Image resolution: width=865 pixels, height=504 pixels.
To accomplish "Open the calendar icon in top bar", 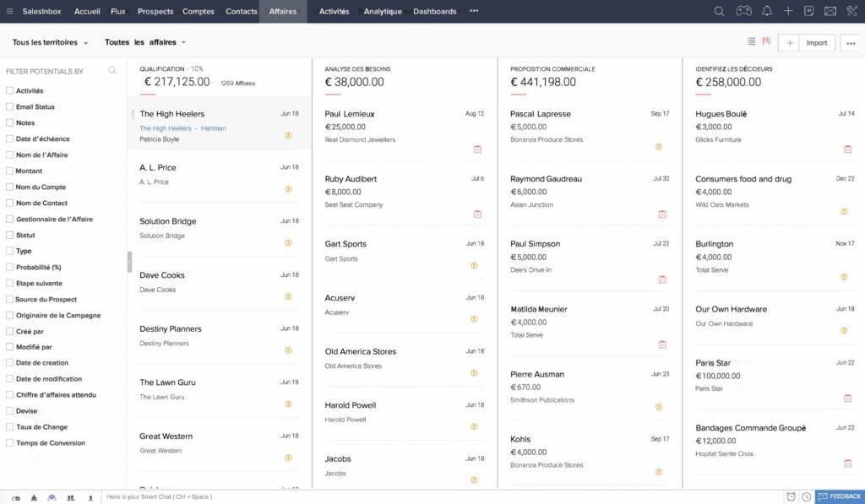I will [x=809, y=11].
